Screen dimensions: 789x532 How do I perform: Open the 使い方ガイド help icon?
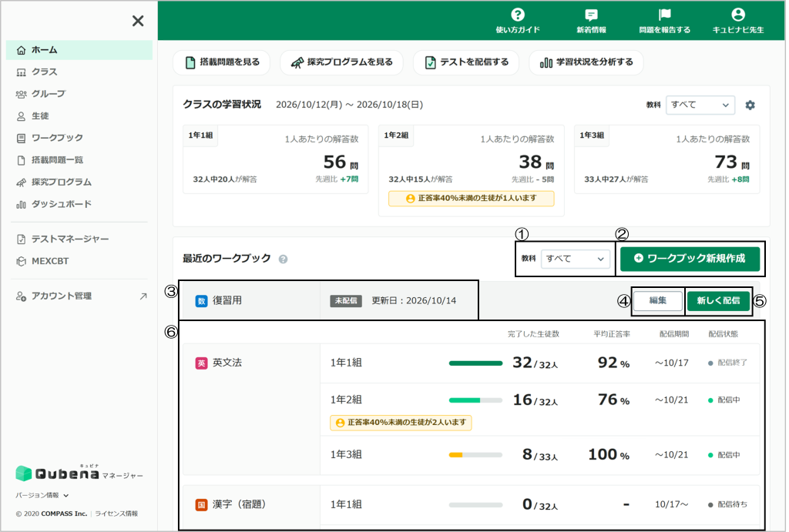pyautogui.click(x=517, y=15)
